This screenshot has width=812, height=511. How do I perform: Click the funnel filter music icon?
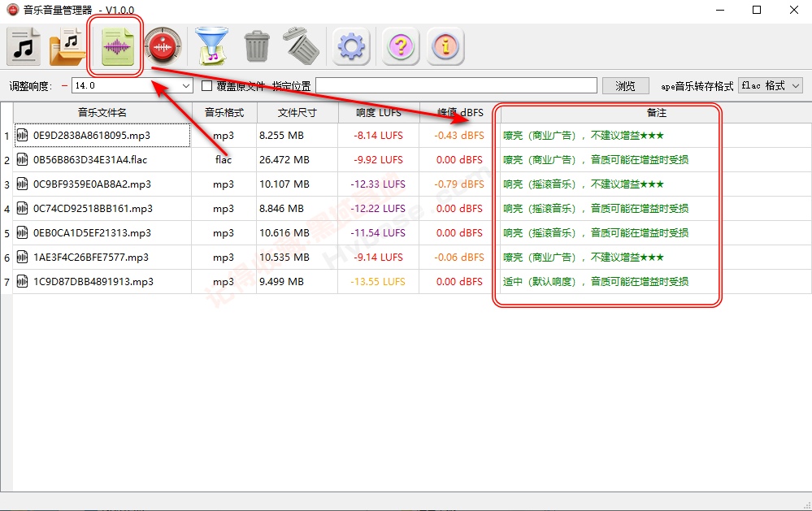click(211, 46)
